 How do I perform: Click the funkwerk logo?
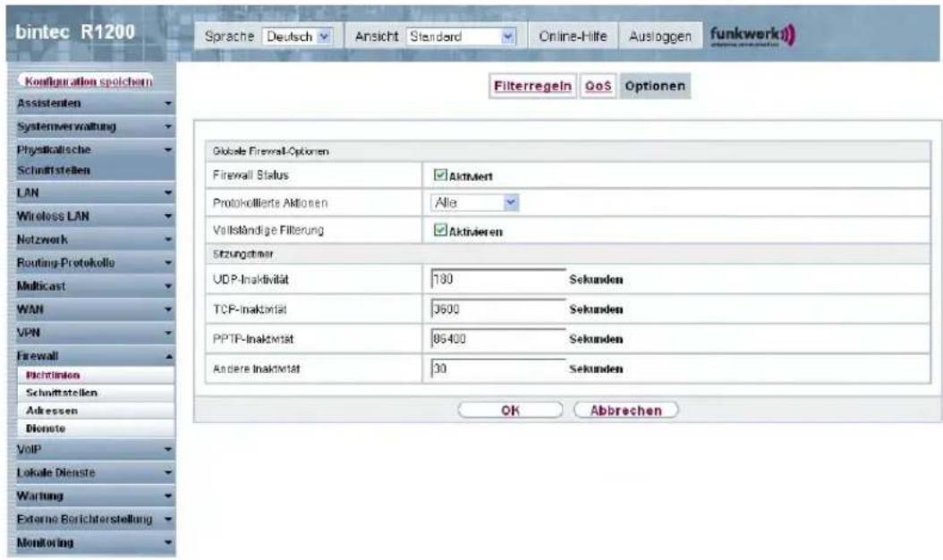click(753, 35)
